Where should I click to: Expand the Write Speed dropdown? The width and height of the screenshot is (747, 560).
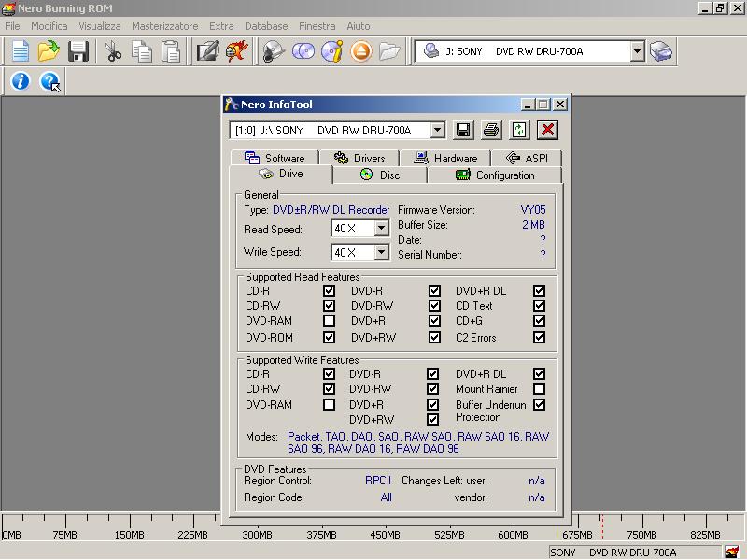(381, 252)
